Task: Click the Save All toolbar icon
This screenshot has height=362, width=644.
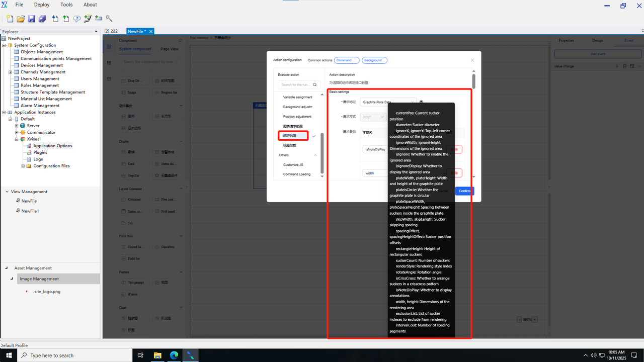Action: tap(42, 19)
